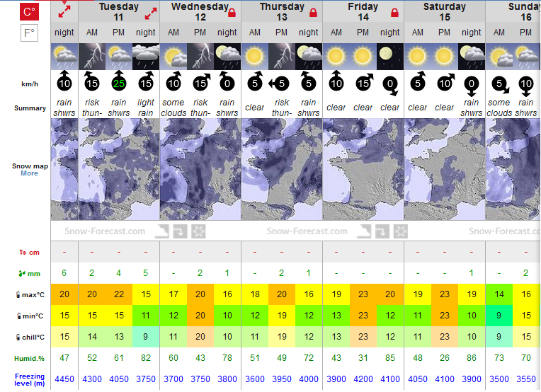Click Saturday night rain showers icon

[x=472, y=57]
